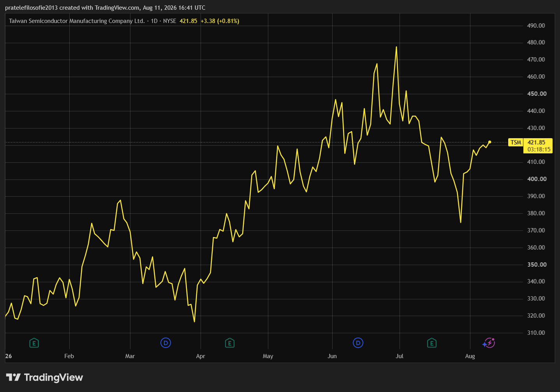Click the 340.00 price axis label
The image size is (560, 392).
click(536, 281)
